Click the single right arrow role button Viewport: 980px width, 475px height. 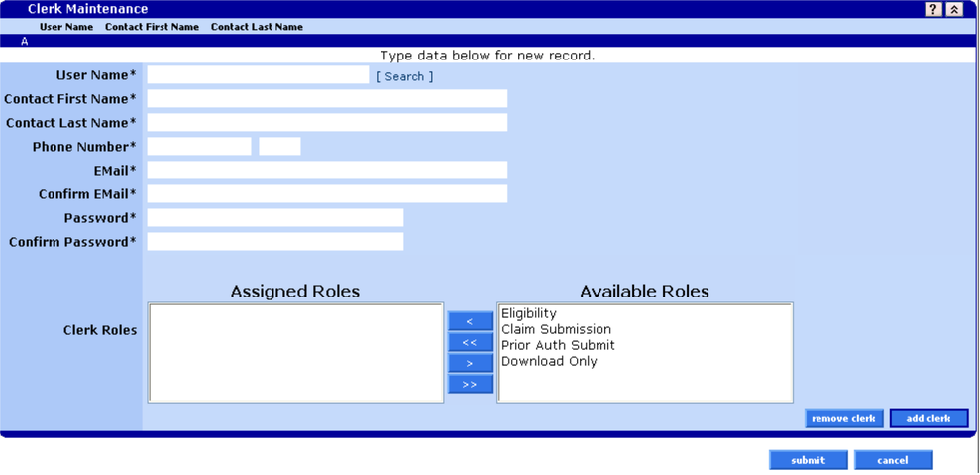tap(471, 363)
